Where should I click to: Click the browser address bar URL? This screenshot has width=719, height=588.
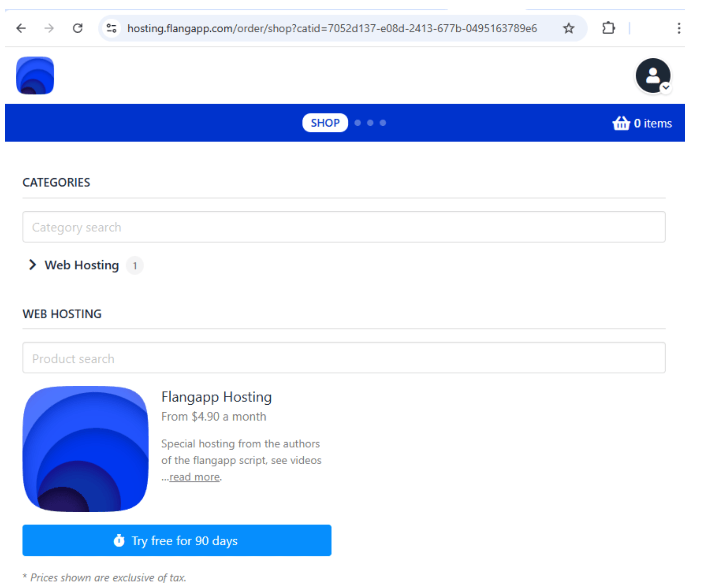332,29
